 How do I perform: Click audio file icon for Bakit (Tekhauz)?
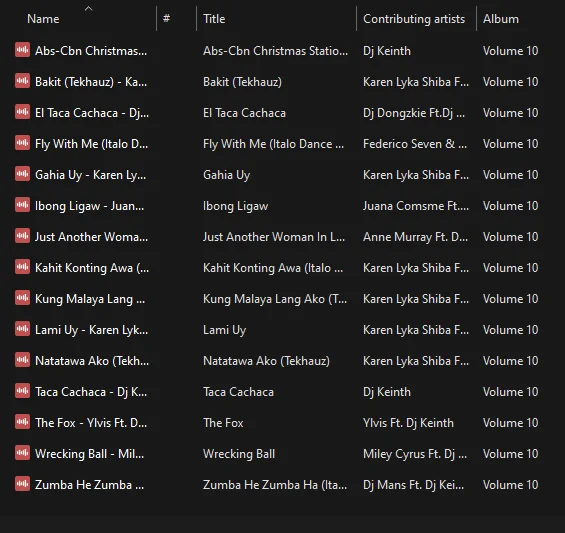click(22, 81)
